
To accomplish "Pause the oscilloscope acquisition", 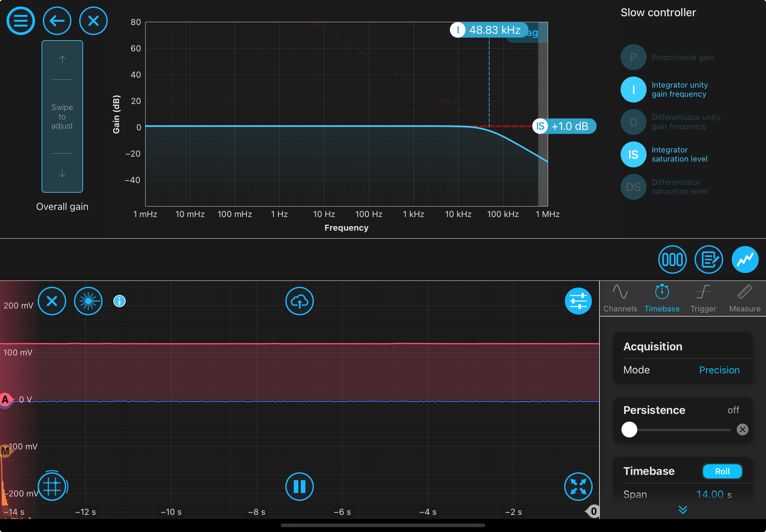I will 300,487.
